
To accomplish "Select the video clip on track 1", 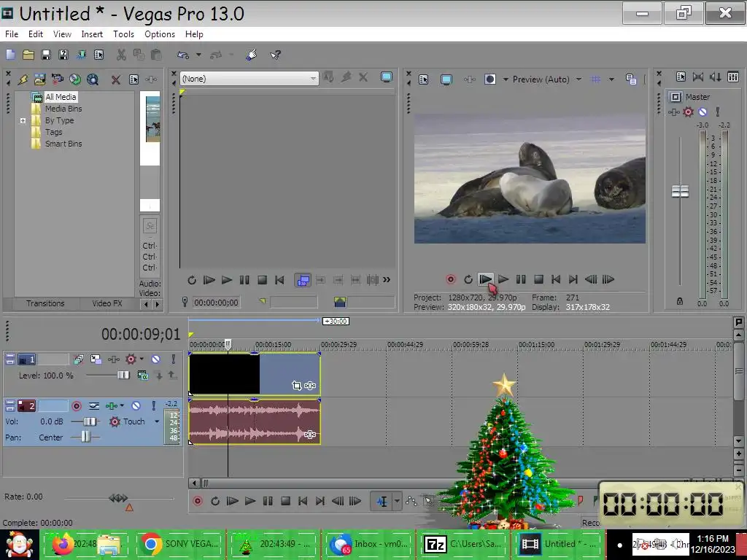I will click(x=255, y=374).
